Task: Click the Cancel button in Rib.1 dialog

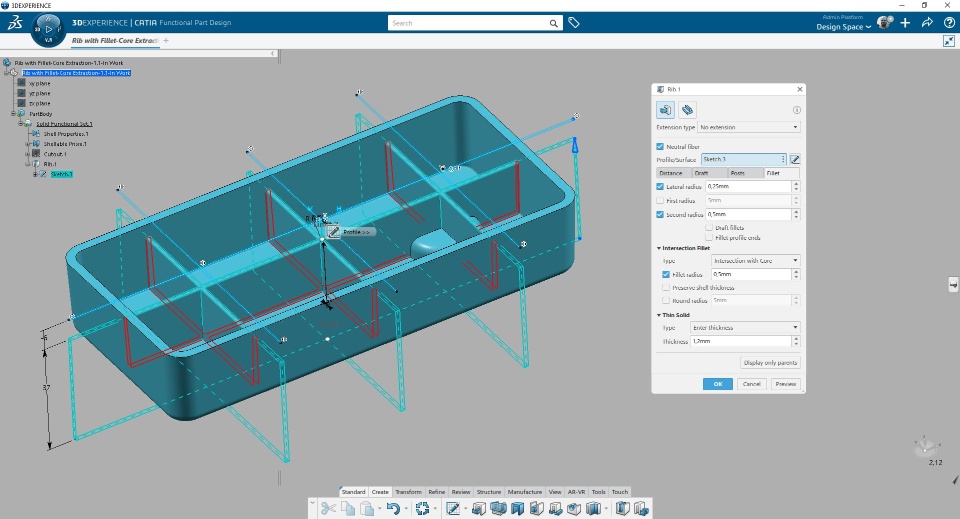Action: [752, 384]
